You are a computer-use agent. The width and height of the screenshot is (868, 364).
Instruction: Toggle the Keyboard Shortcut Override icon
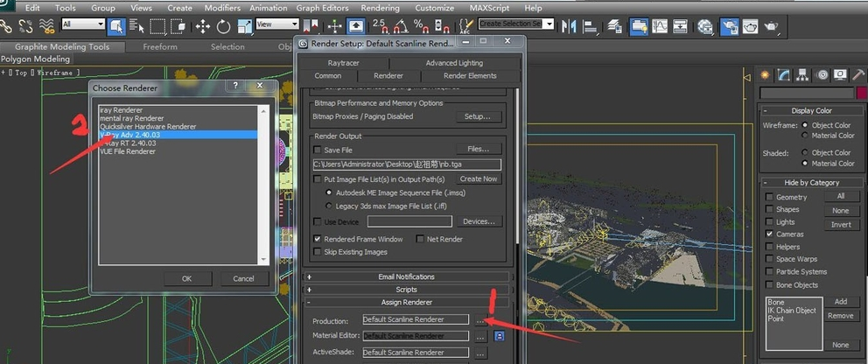(x=355, y=25)
